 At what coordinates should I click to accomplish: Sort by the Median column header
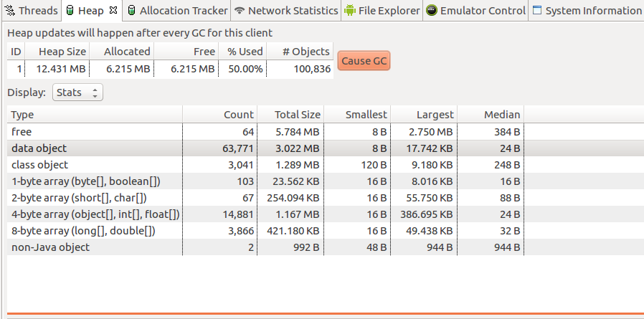tap(491, 115)
